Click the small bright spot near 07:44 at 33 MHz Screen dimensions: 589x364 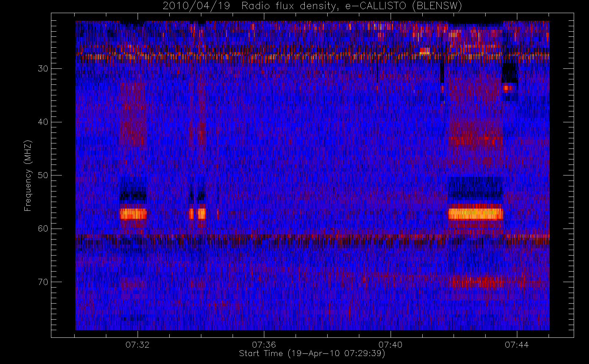509,87
